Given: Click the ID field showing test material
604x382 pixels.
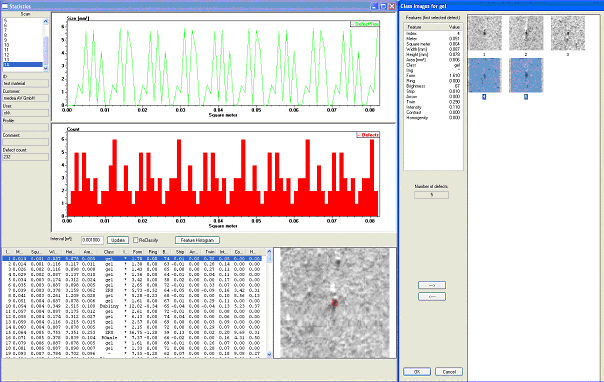Looking at the screenshot, I should click(x=26, y=83).
